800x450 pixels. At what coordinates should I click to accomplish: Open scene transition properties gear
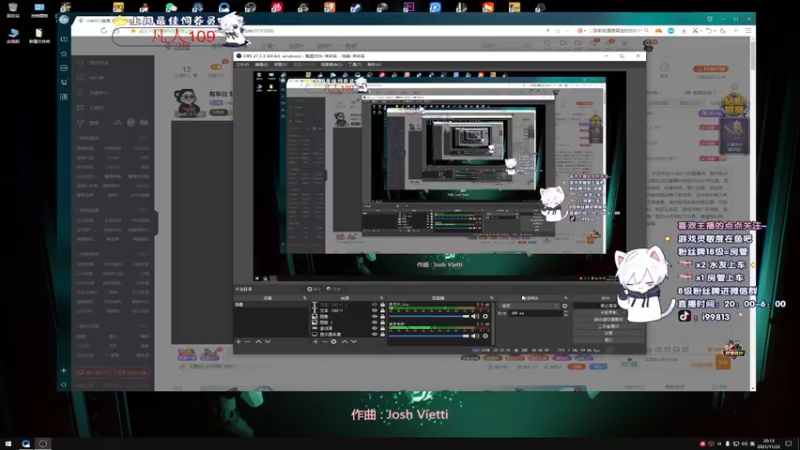564,306
